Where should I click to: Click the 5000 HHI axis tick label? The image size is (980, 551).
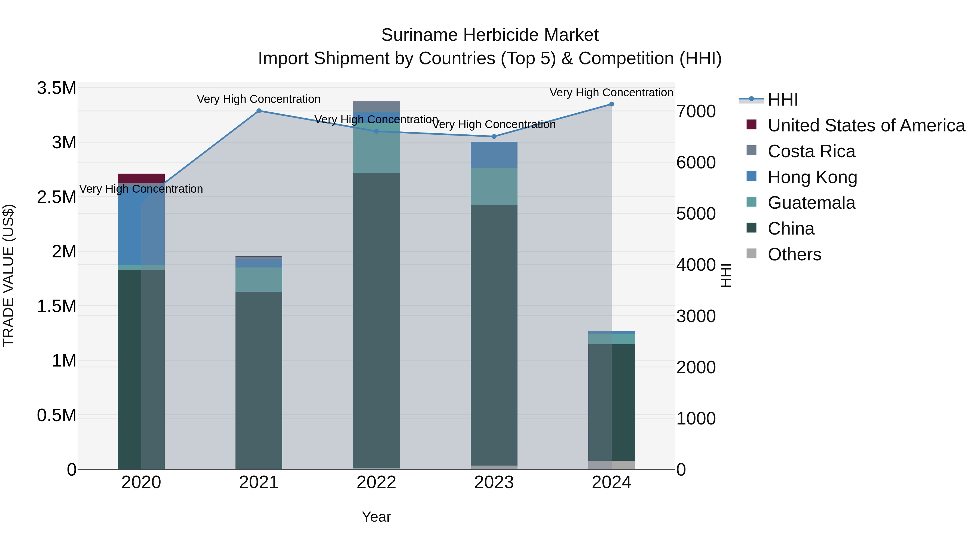tap(696, 214)
